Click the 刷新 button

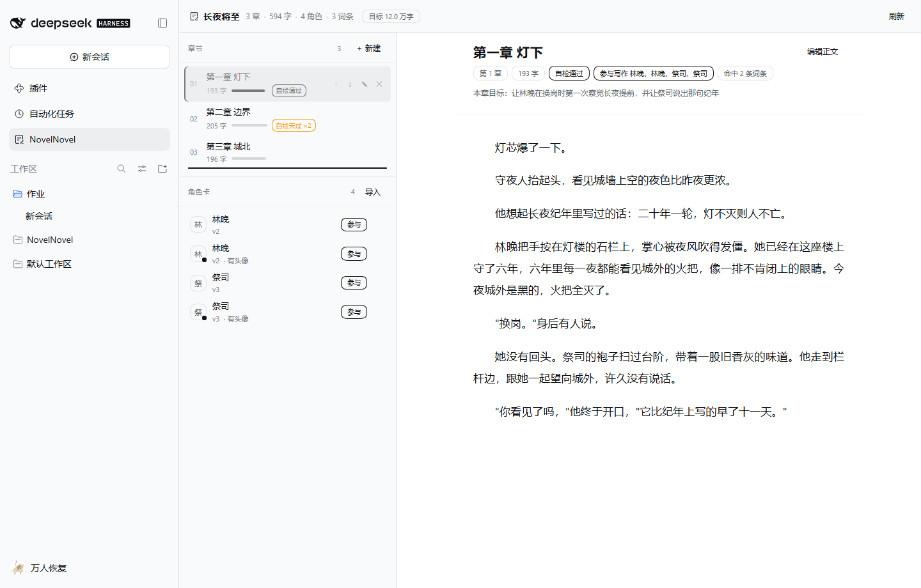[897, 17]
